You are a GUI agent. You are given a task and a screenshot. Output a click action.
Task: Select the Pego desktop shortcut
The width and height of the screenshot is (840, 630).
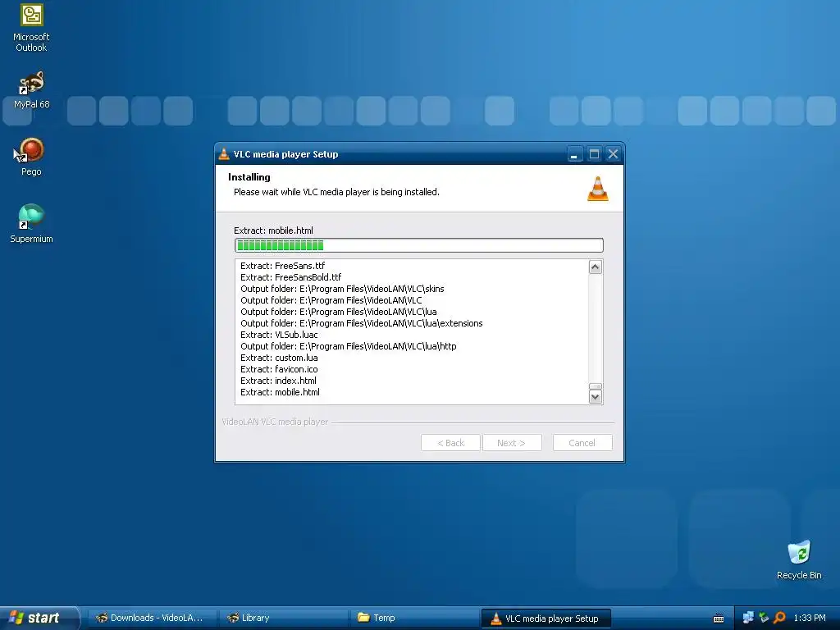[31, 157]
